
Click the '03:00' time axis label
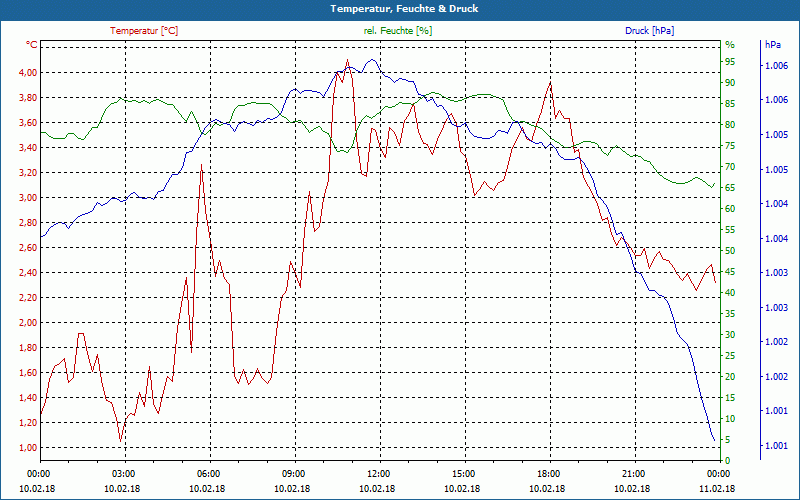pyautogui.click(x=122, y=473)
